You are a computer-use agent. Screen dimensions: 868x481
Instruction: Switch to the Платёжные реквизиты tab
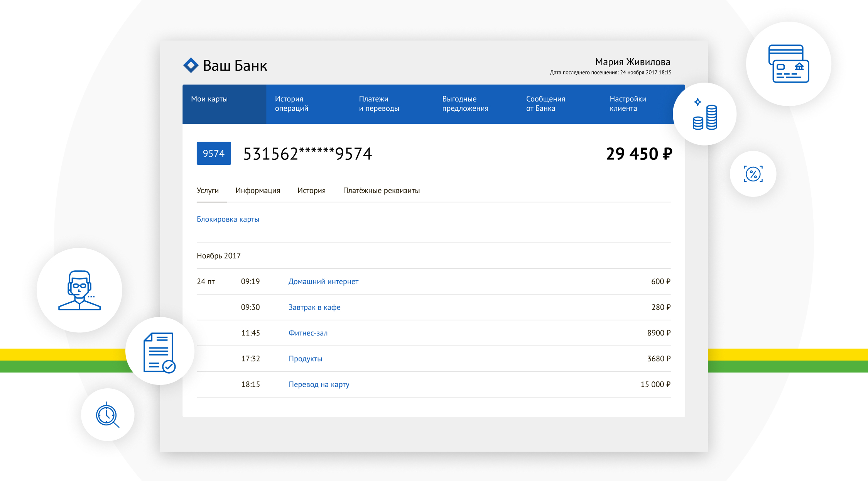click(x=381, y=191)
